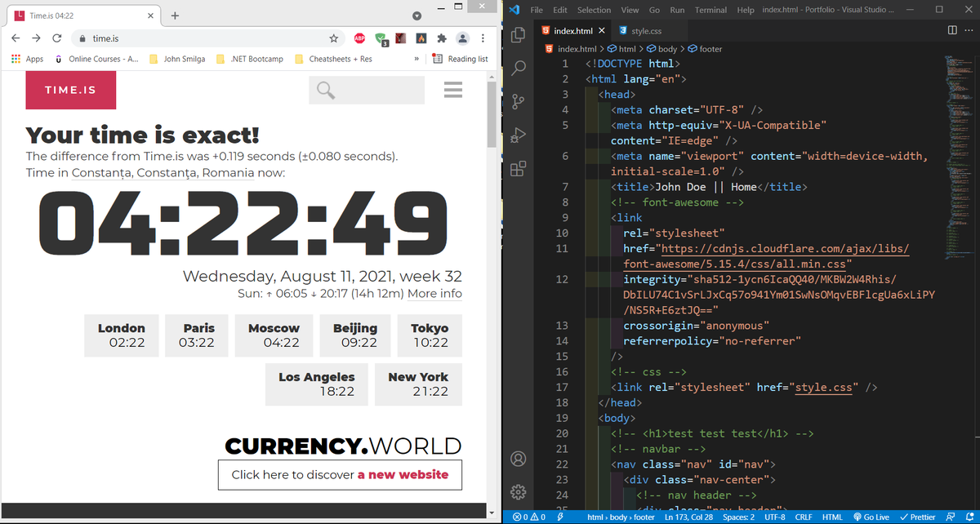The image size is (980, 524).
Task: Start Go Live server
Action: (x=871, y=517)
